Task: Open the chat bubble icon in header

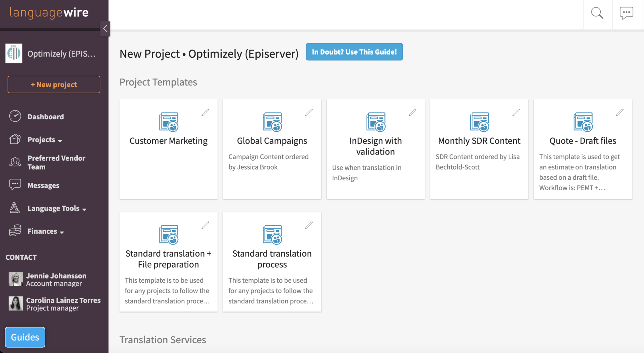Action: (626, 13)
